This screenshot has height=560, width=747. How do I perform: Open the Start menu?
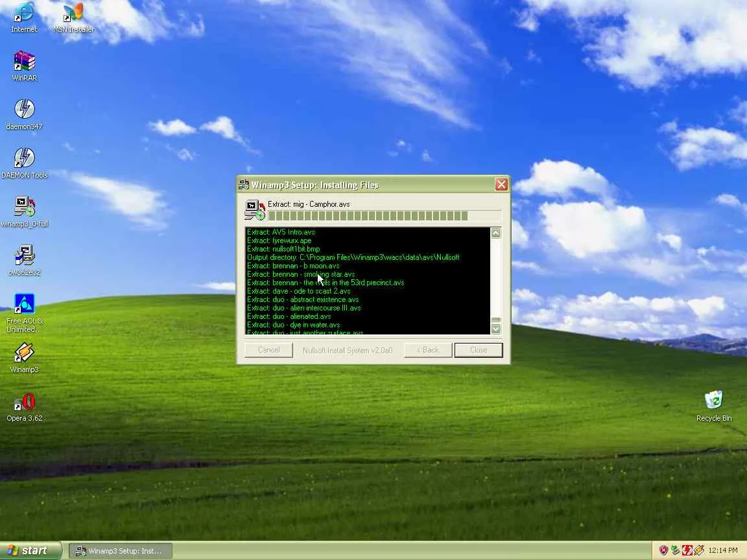[30, 550]
